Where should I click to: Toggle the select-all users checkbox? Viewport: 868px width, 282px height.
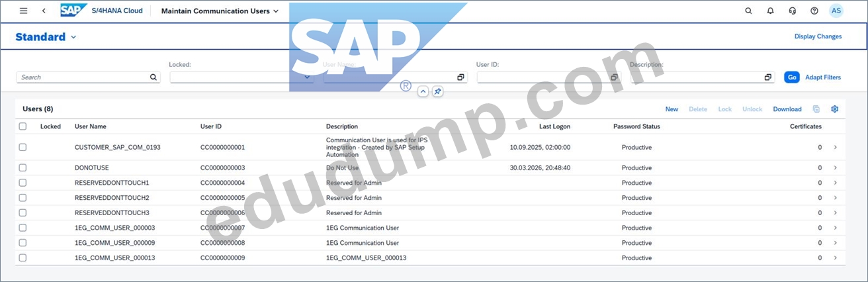(22, 126)
